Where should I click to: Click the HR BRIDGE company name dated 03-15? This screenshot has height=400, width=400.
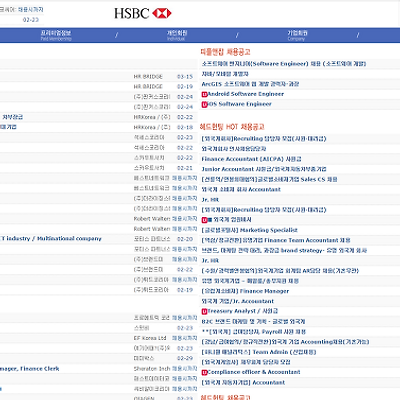click(x=148, y=77)
